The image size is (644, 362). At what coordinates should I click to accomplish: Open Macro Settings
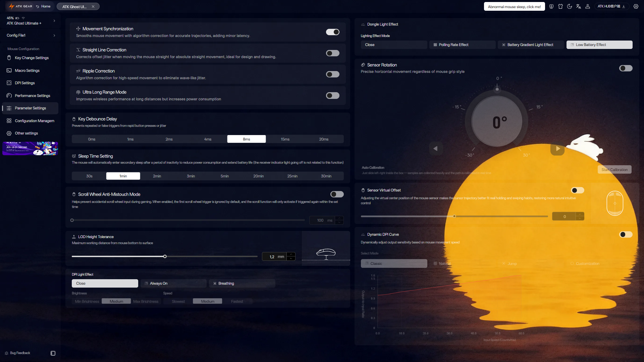(x=30, y=71)
